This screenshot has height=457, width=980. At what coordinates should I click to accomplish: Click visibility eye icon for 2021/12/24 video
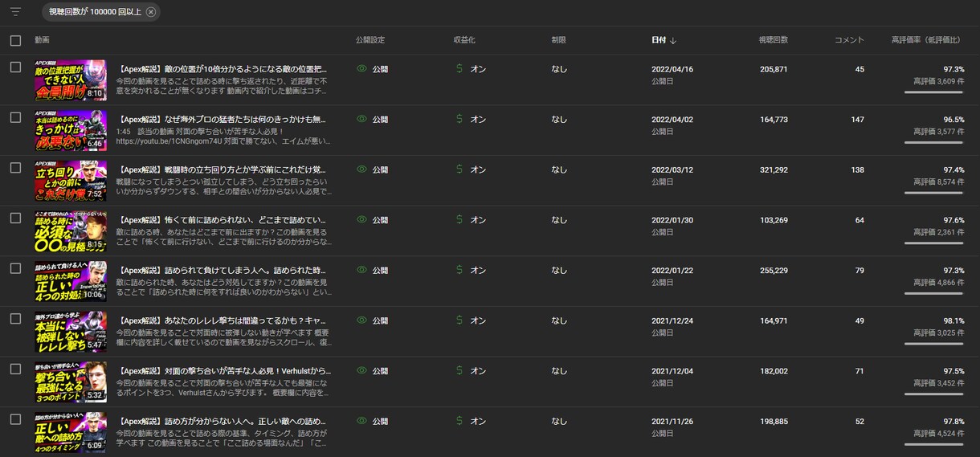pos(361,320)
